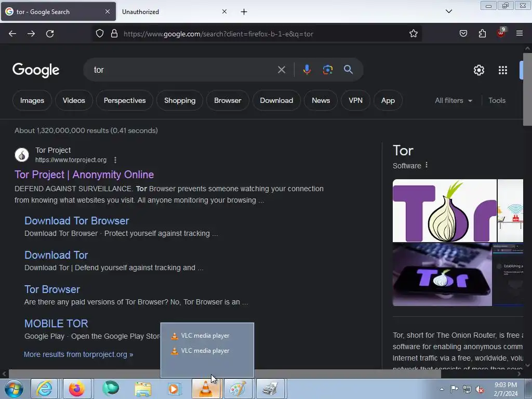532x399 pixels.
Task: Open the Firefox hamburger menu
Action: [x=520, y=34]
